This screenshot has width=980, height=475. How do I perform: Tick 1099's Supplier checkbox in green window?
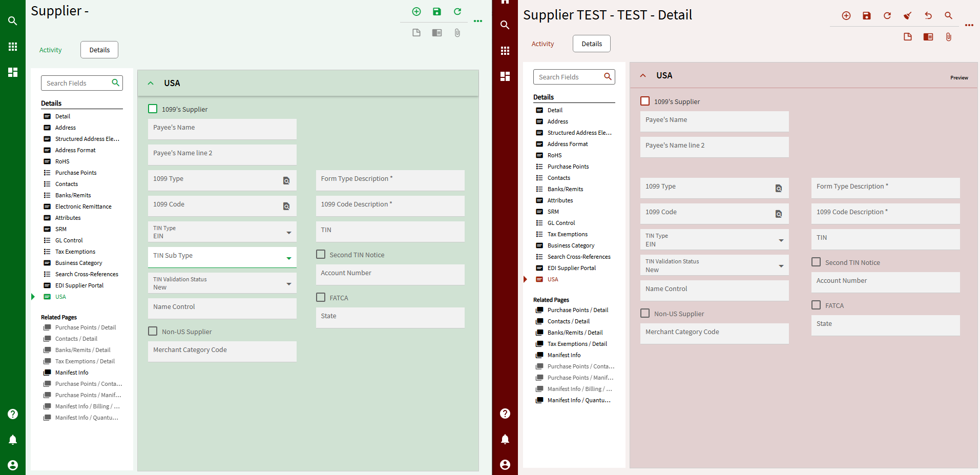153,109
